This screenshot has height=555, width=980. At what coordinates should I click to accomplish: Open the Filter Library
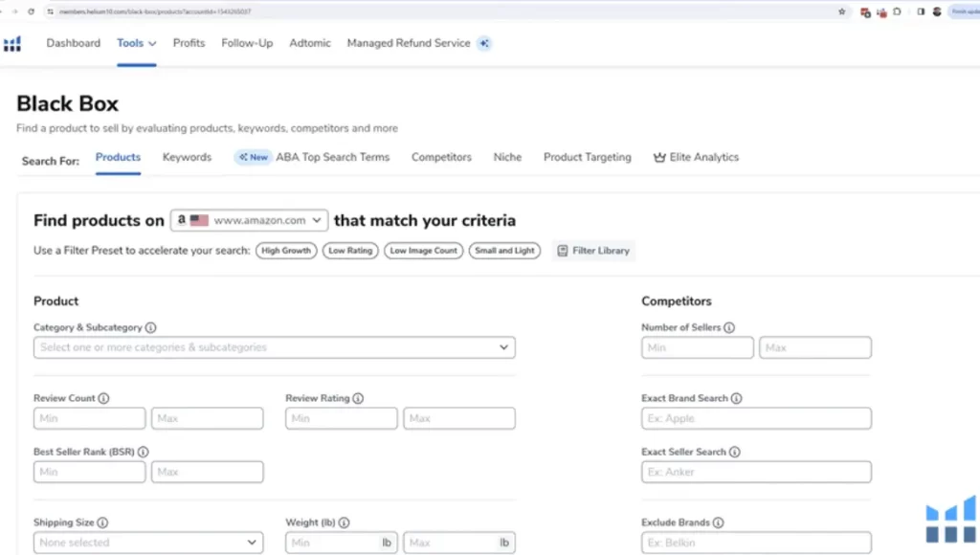593,251
